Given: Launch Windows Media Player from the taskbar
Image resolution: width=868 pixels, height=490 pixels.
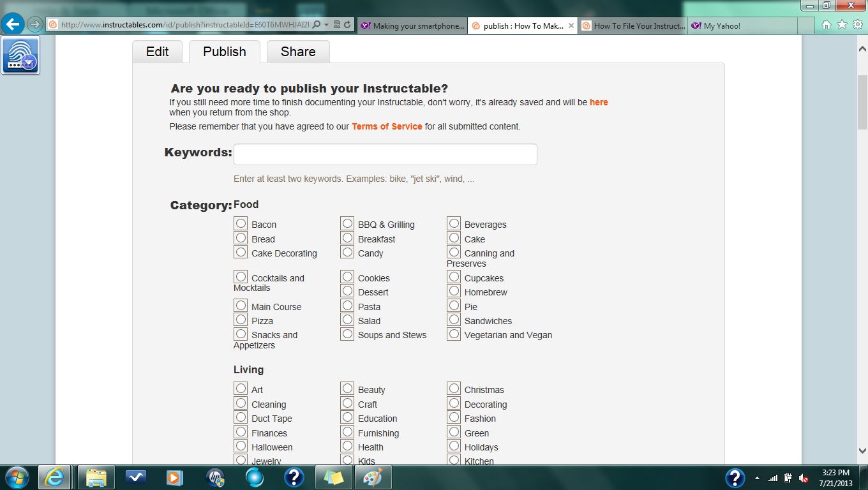Looking at the screenshot, I should click(174, 477).
